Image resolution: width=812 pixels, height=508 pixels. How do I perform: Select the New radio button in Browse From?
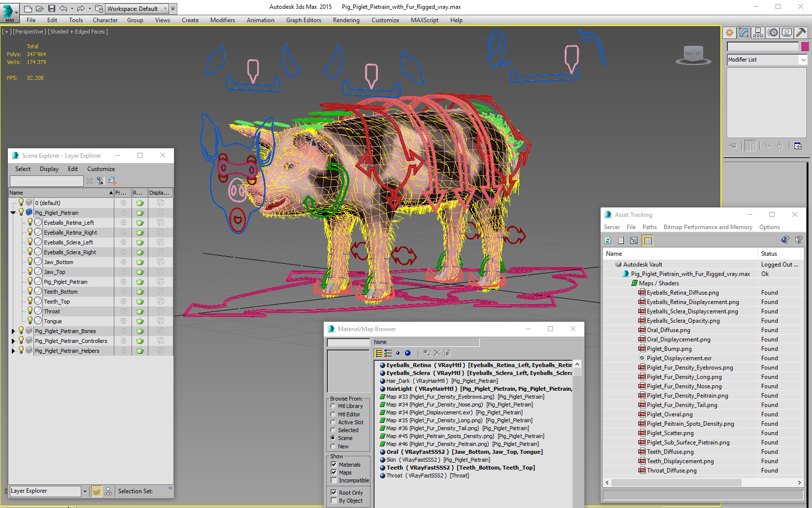[x=333, y=446]
